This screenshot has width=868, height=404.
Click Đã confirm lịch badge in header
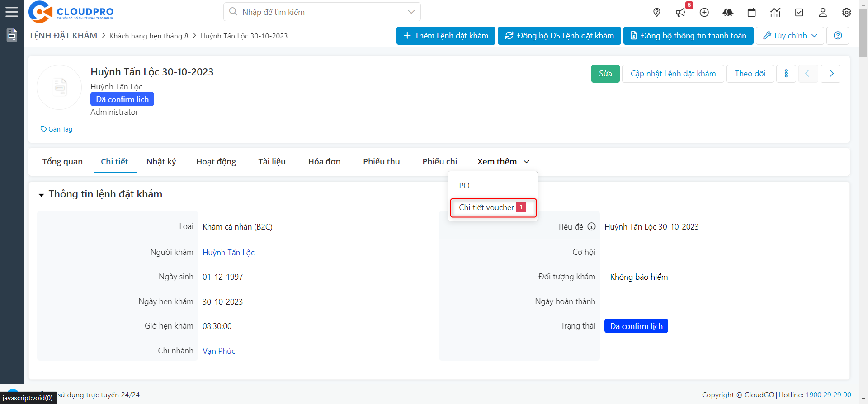click(x=122, y=99)
